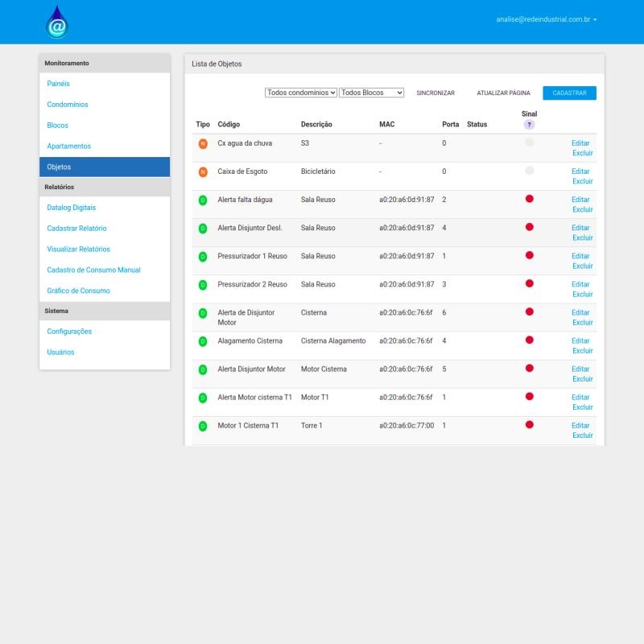The width and height of the screenshot is (644, 644).
Task: Click red signal indicator for Motor 1 Cisterna T1
Action: coord(529,424)
